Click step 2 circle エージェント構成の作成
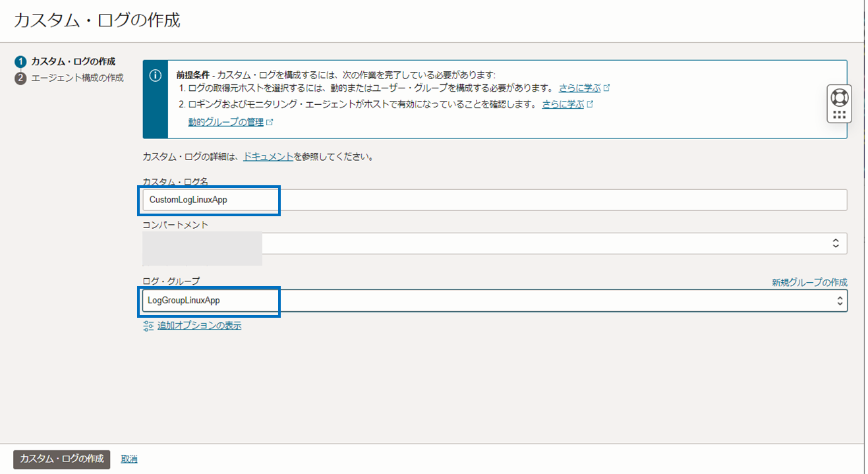This screenshot has width=868, height=474. 20,78
